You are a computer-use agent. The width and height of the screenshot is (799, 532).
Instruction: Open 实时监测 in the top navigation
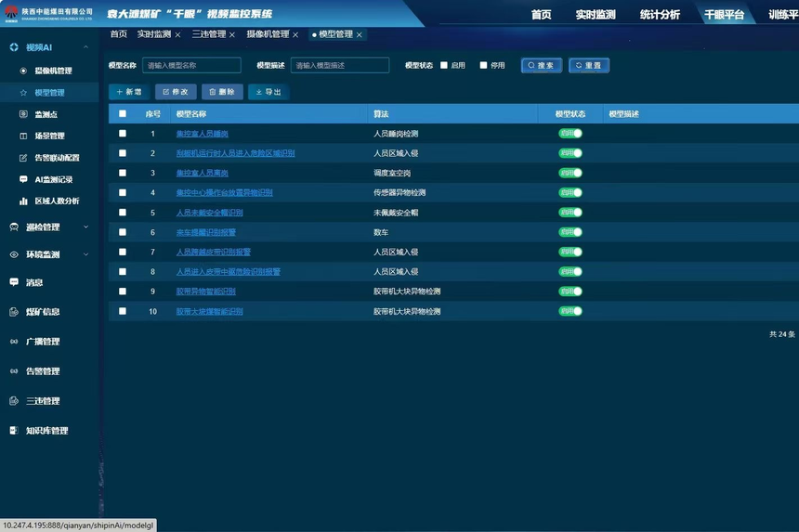pos(596,15)
